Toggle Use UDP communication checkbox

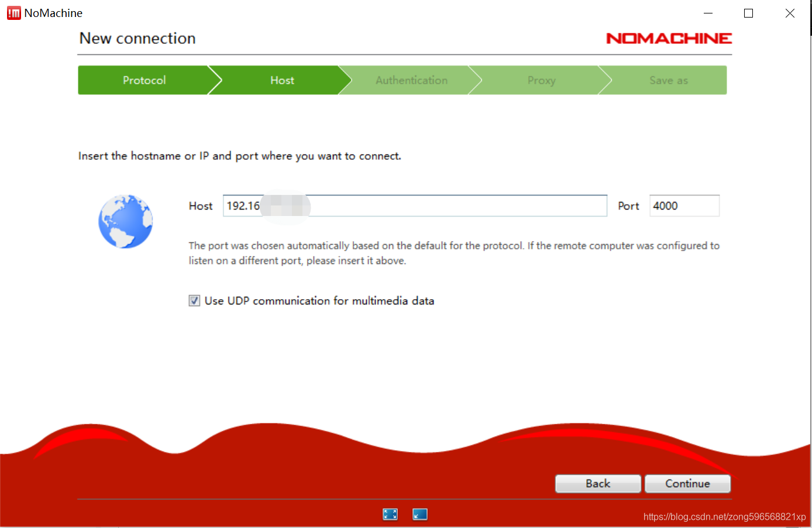(x=194, y=301)
